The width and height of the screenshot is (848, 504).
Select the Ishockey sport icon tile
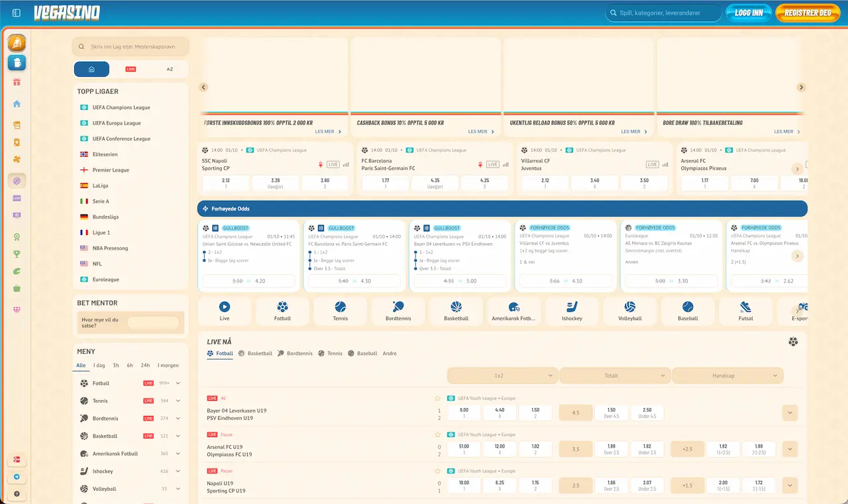pyautogui.click(x=572, y=311)
